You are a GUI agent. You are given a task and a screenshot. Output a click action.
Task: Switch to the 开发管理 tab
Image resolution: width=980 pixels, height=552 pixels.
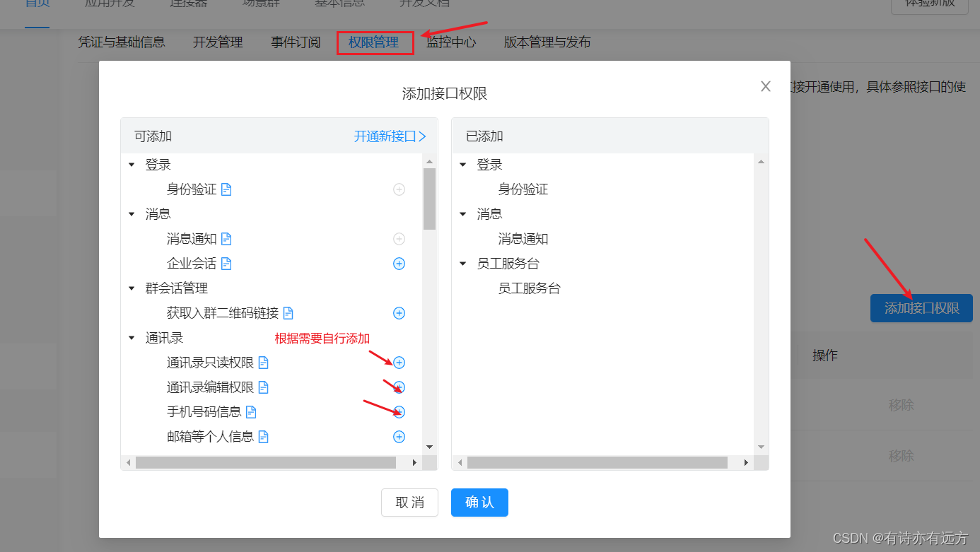pos(218,42)
